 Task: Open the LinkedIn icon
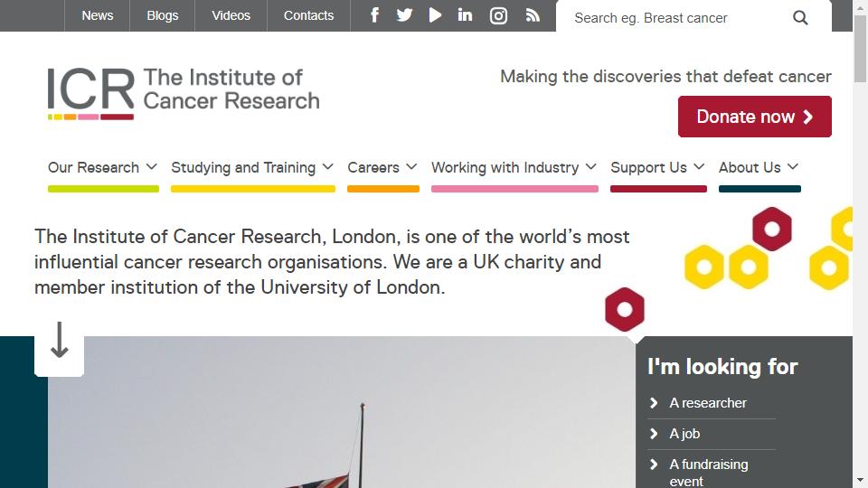pyautogui.click(x=465, y=15)
